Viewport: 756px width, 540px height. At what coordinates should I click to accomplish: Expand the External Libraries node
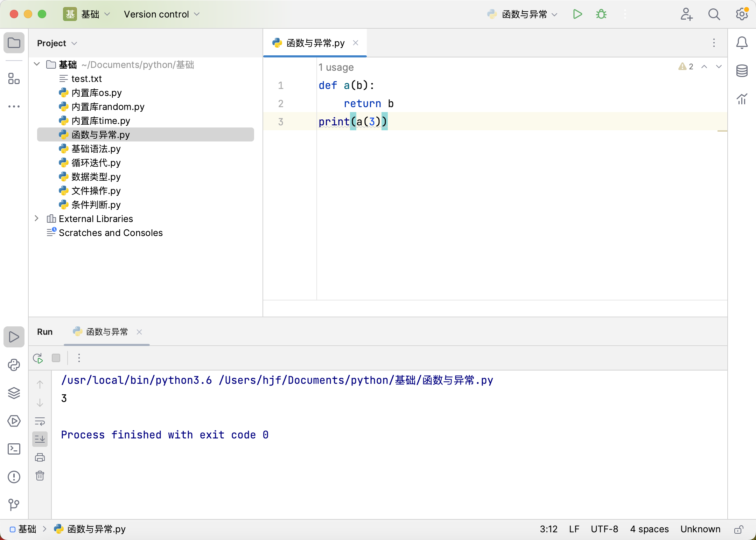(x=37, y=219)
